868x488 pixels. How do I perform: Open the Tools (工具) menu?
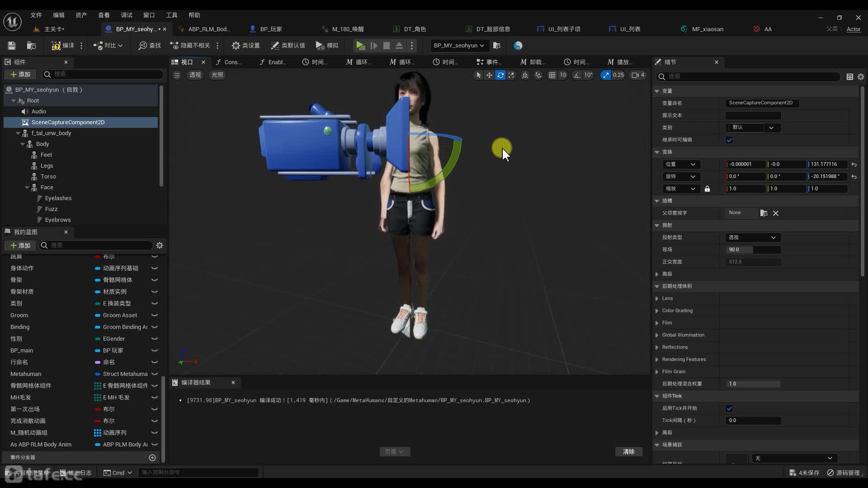pos(172,15)
